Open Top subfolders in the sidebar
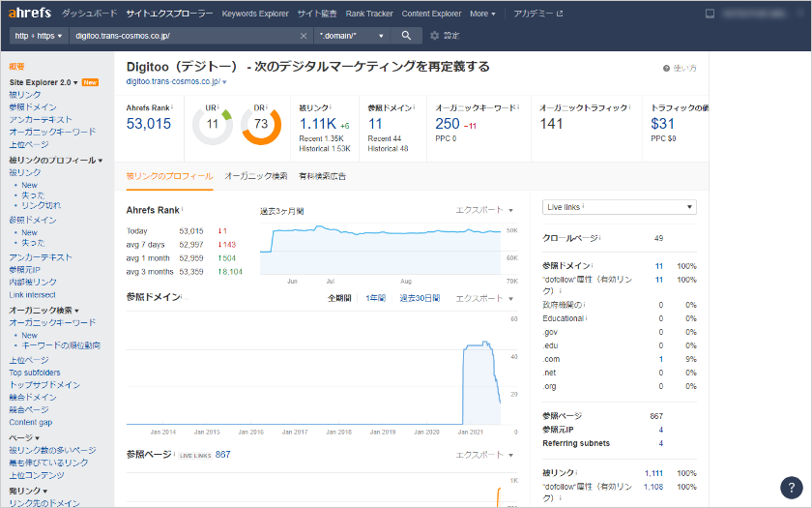Viewport: 812px width, 508px height. click(x=35, y=373)
